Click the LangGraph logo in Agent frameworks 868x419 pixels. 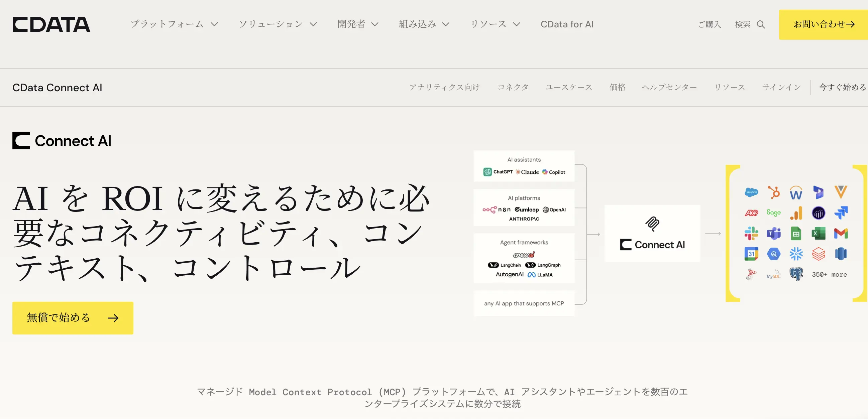coord(543,265)
